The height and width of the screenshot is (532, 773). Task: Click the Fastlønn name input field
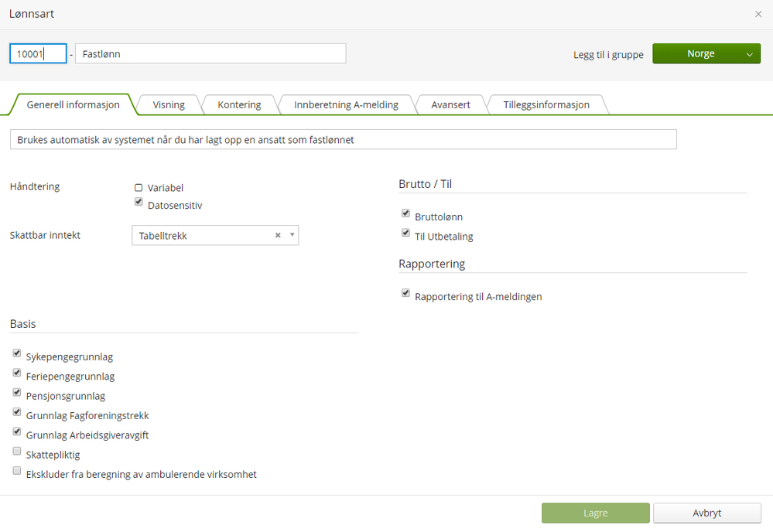point(210,54)
